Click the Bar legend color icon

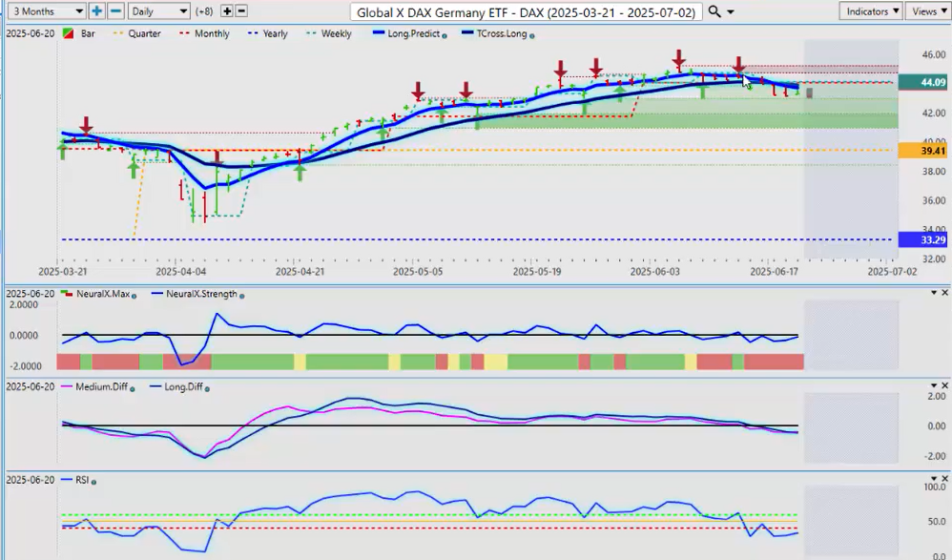coord(70,33)
